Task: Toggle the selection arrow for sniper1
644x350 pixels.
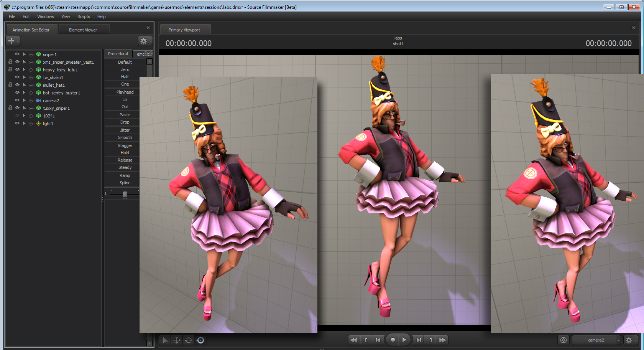Action: (x=24, y=54)
